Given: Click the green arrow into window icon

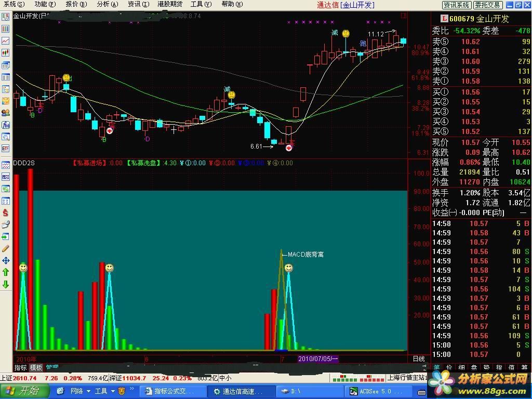Looking at the screenshot, I should click(x=5, y=236).
